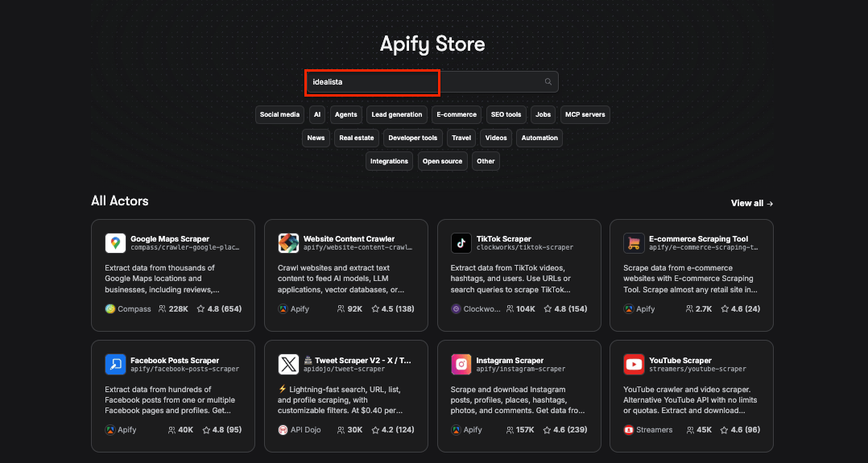This screenshot has width=868, height=463.
Task: Filter by the Agents category
Action: [346, 114]
